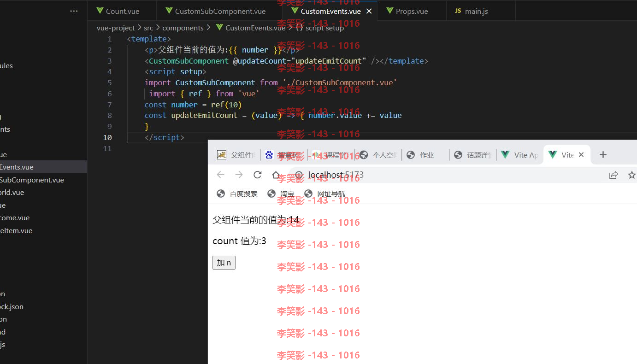
Task: Click src in the breadcrumb path
Action: [x=148, y=28]
